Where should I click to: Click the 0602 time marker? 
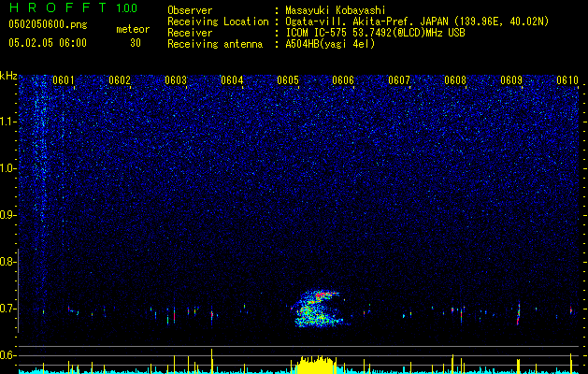coord(120,80)
